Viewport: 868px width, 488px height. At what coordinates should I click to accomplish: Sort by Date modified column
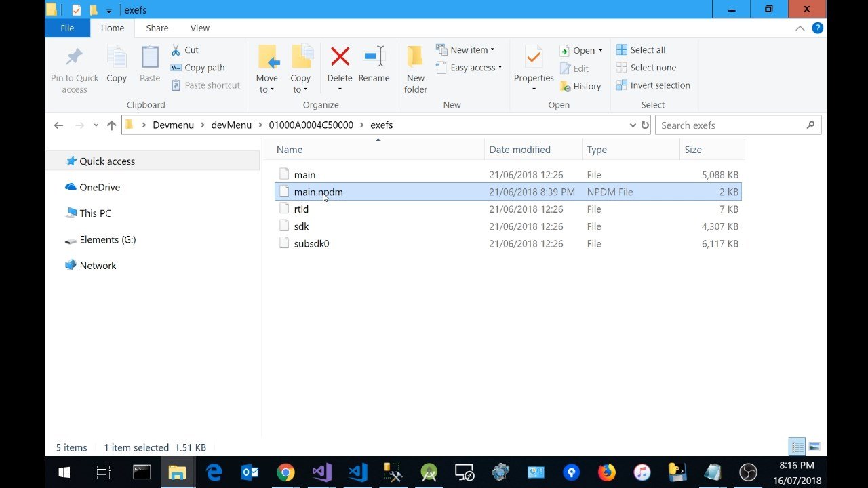click(533, 149)
